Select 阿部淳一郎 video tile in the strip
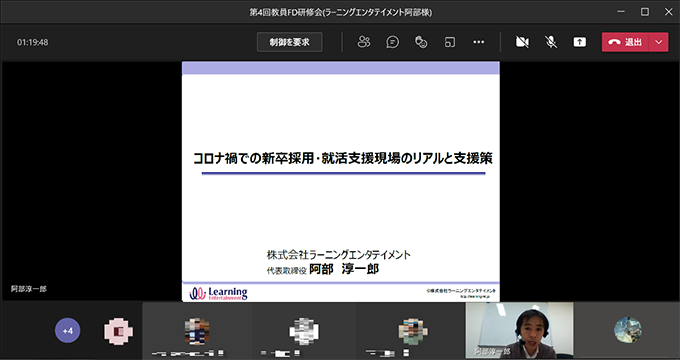This screenshot has width=680, height=360. [x=519, y=331]
